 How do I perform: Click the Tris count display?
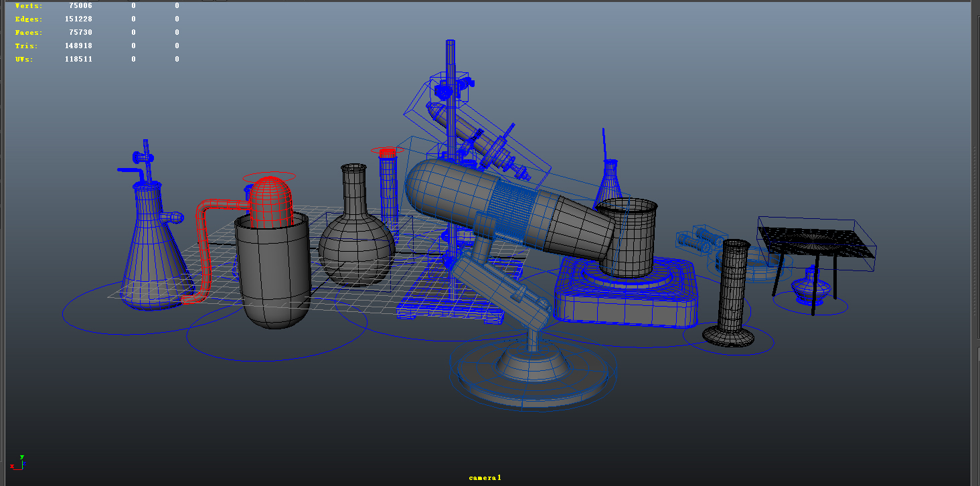[x=78, y=45]
